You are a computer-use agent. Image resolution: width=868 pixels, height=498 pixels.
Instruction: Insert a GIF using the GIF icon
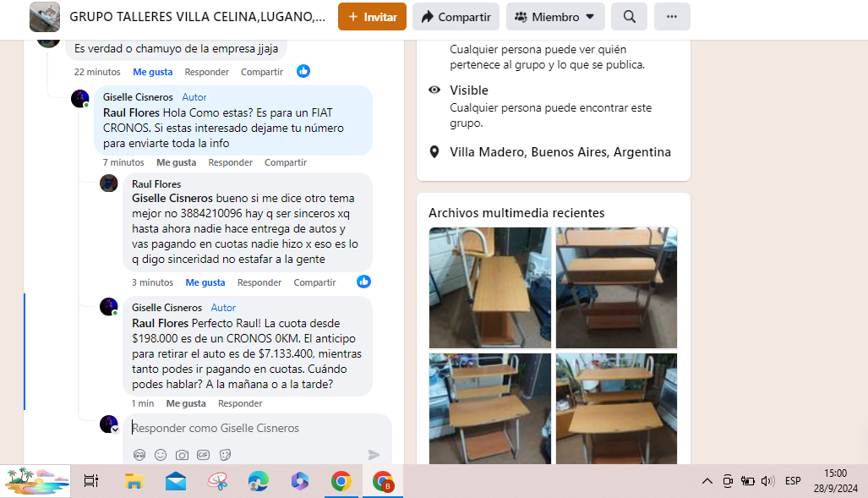(x=203, y=455)
